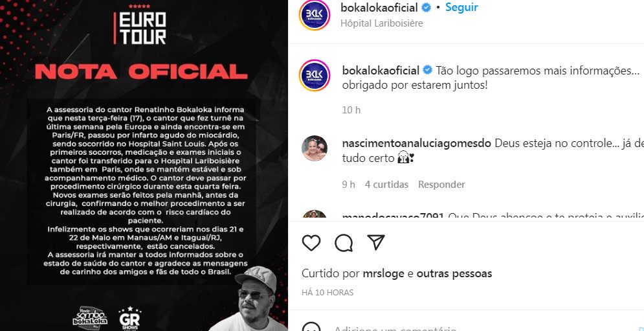644x331 pixels.
Task: Open the mrsloge profile from likes
Action: [x=384, y=273]
